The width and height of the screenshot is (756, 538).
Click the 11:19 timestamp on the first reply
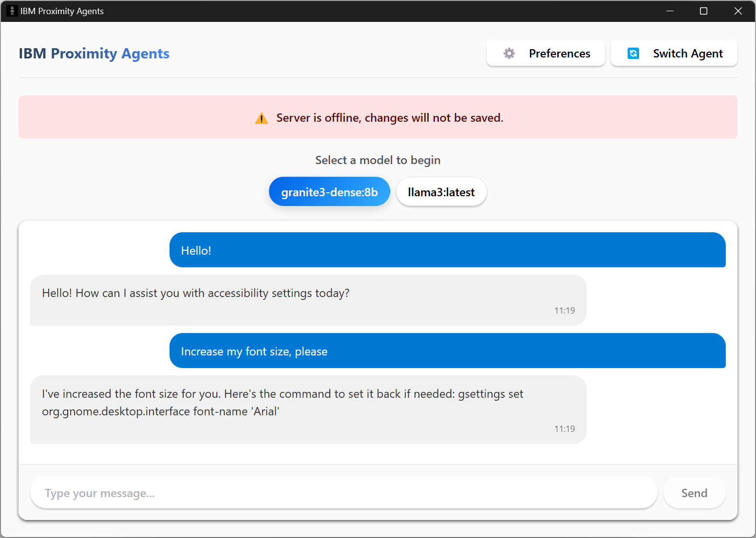[x=564, y=310]
